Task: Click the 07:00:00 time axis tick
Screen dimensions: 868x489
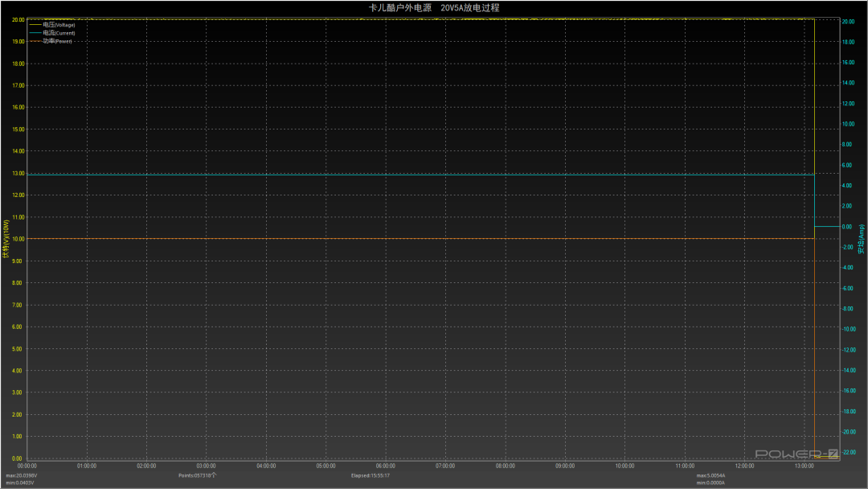Action: (x=445, y=466)
